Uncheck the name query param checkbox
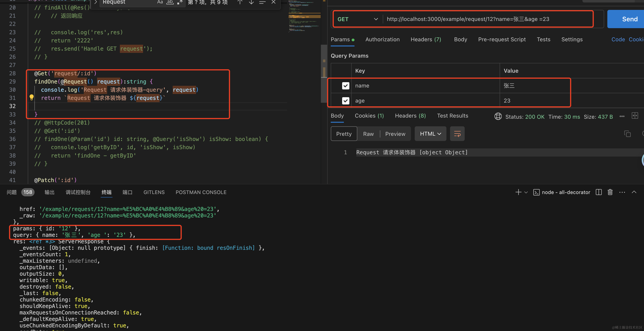644x331 pixels. 346,86
